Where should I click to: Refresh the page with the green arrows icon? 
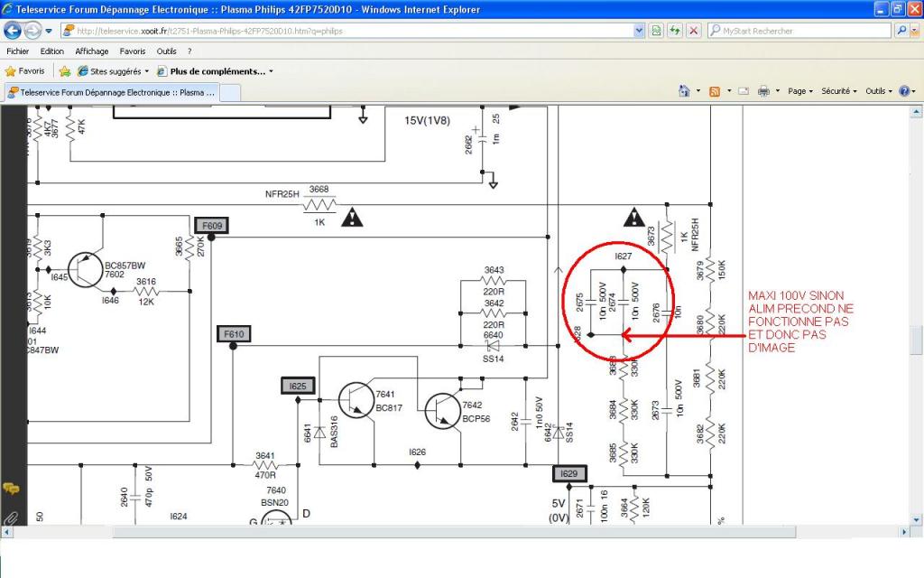675,31
